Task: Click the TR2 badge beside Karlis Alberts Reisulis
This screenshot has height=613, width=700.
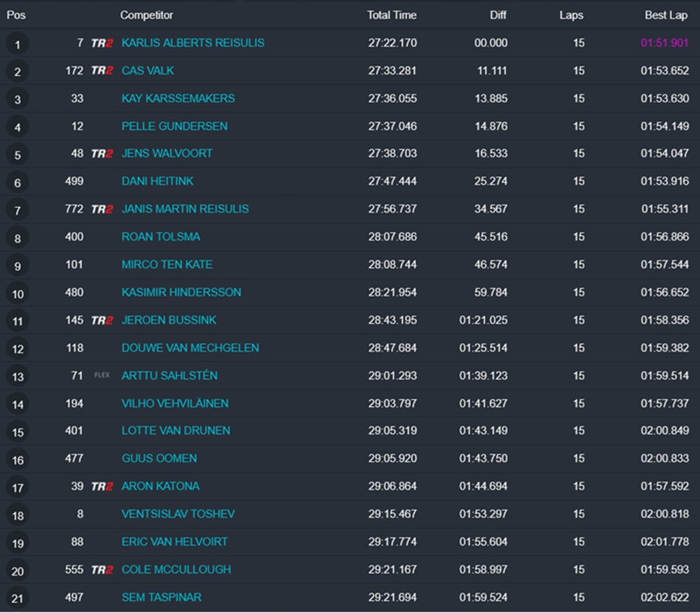Action: point(101,43)
